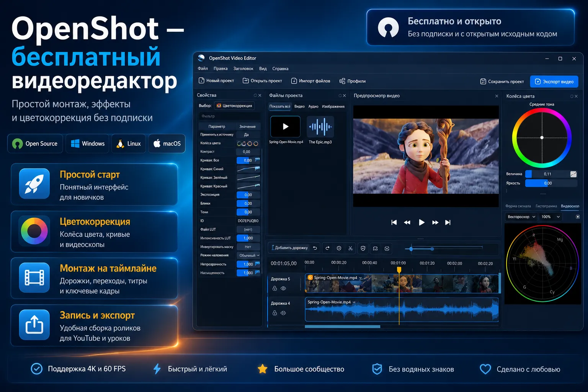Image resolution: width=588 pixels, height=392 pixels.
Task: Close the Свойства panel
Action: click(260, 95)
